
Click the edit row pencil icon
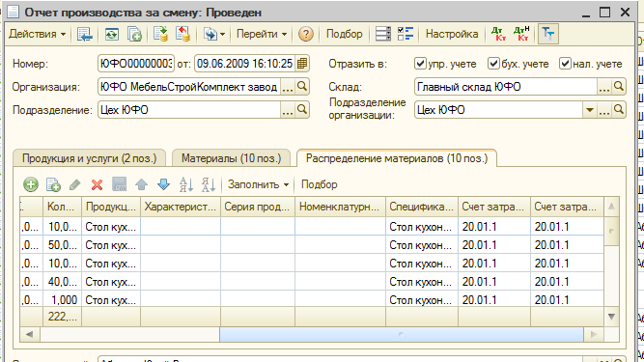point(74,184)
